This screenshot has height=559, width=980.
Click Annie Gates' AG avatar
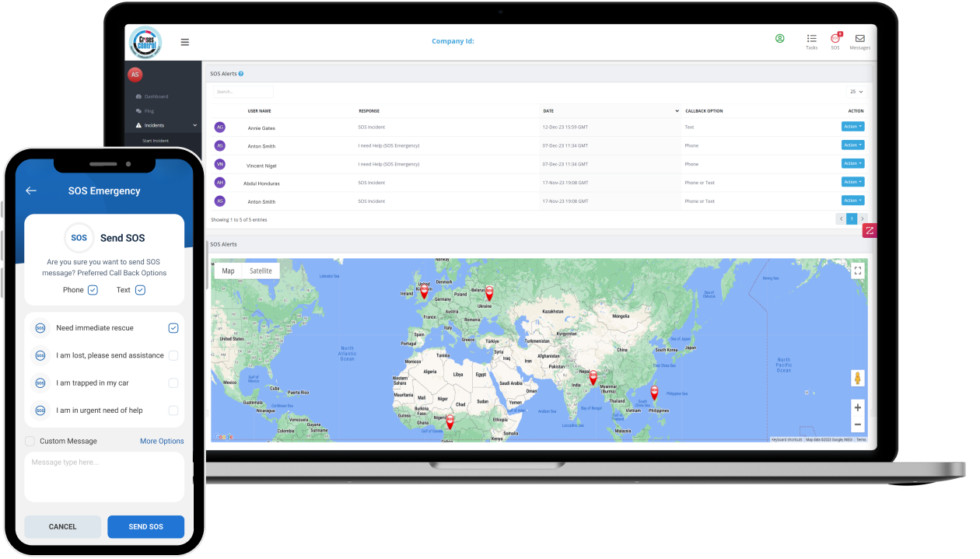(x=219, y=127)
